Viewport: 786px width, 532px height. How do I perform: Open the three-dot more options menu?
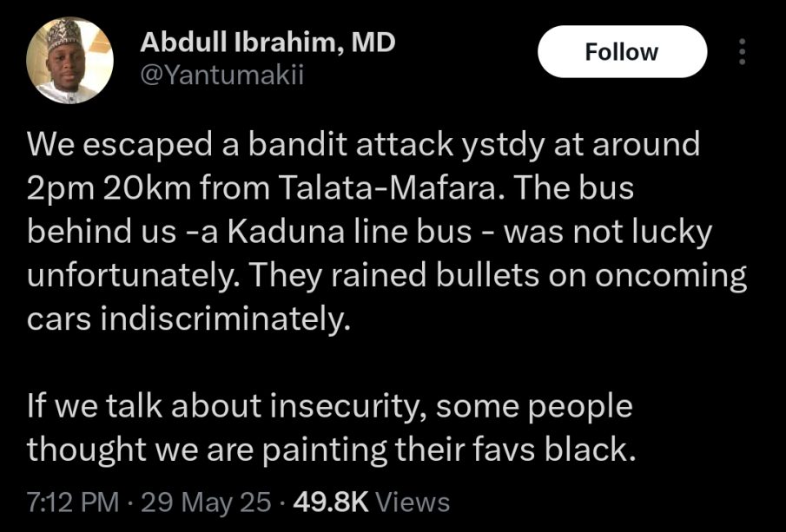[x=743, y=51]
